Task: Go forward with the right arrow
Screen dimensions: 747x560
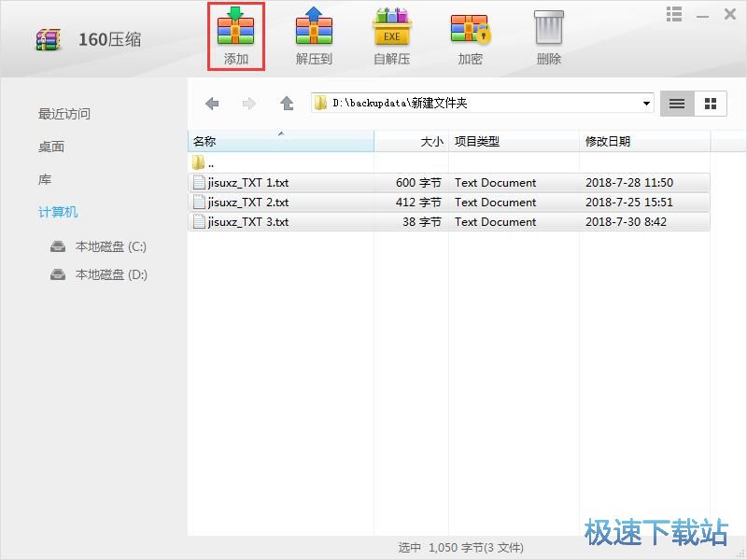Action: (249, 104)
